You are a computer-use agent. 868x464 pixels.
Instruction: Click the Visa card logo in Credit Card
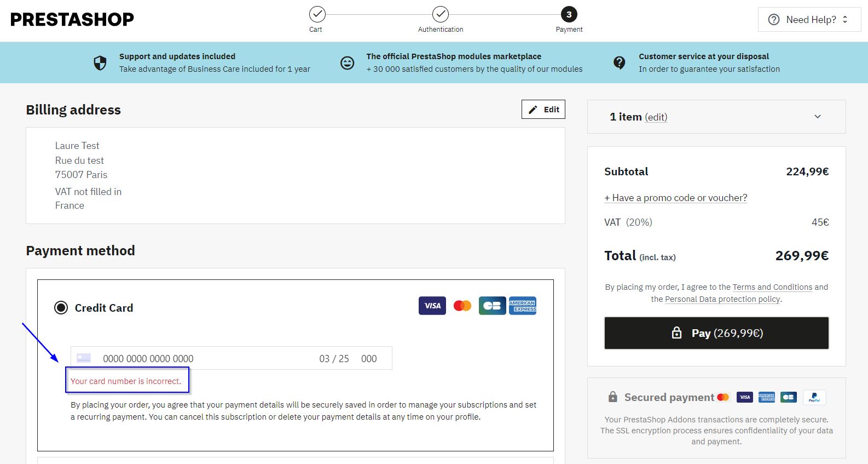click(432, 306)
